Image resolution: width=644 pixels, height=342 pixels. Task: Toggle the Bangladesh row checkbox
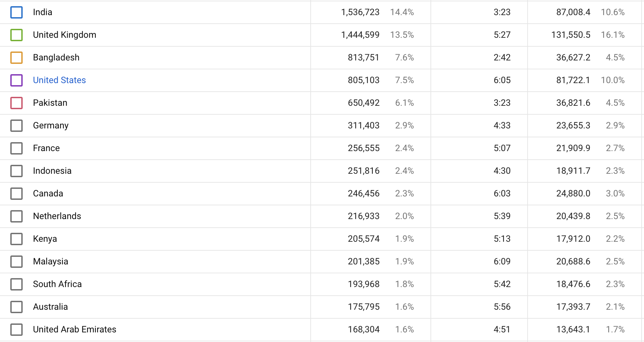tap(16, 58)
